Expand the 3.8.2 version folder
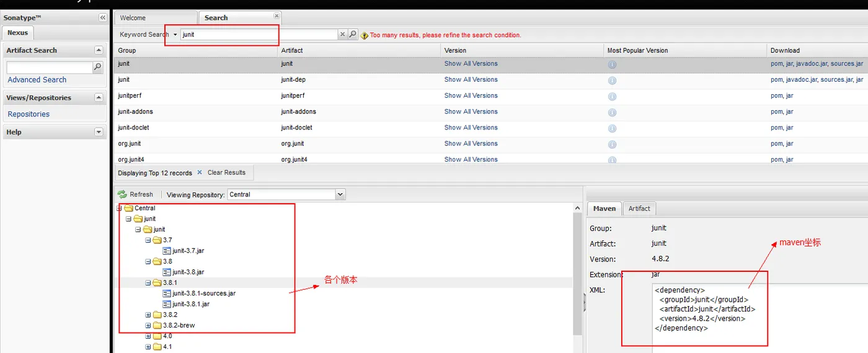The width and height of the screenshot is (868, 353). (x=148, y=315)
